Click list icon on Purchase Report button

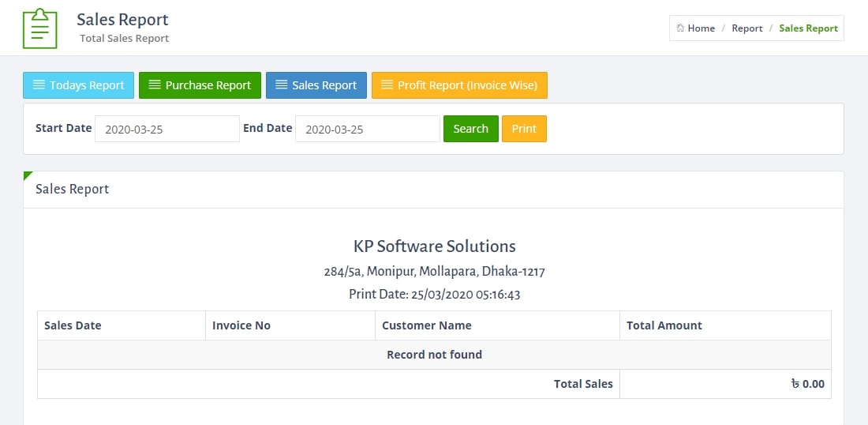pyautogui.click(x=155, y=85)
